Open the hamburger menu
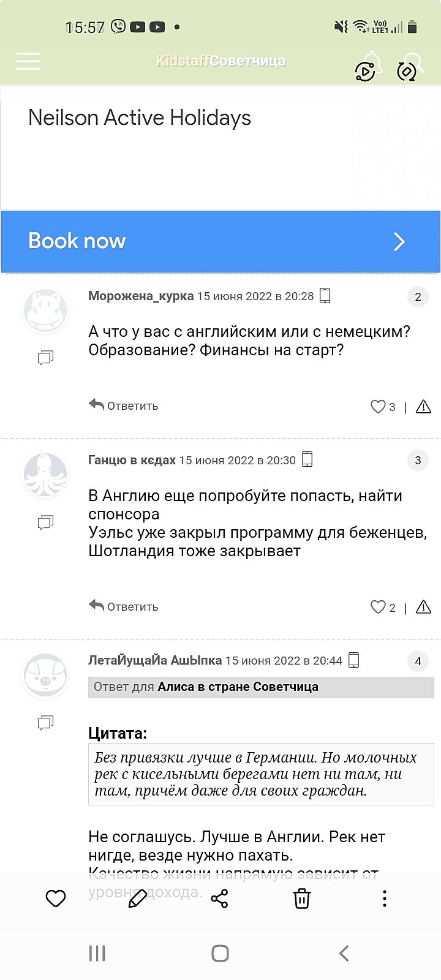The width and height of the screenshot is (441, 980). tap(28, 61)
